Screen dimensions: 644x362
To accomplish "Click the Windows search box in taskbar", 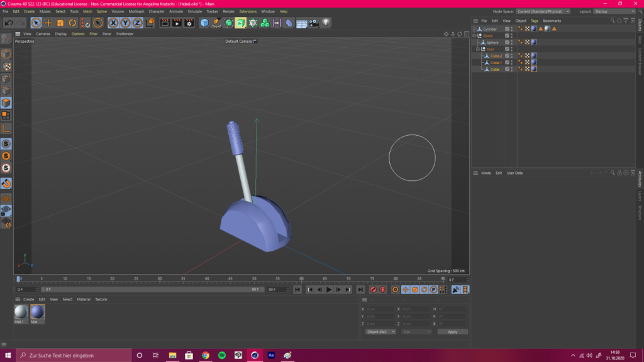I will (72, 355).
